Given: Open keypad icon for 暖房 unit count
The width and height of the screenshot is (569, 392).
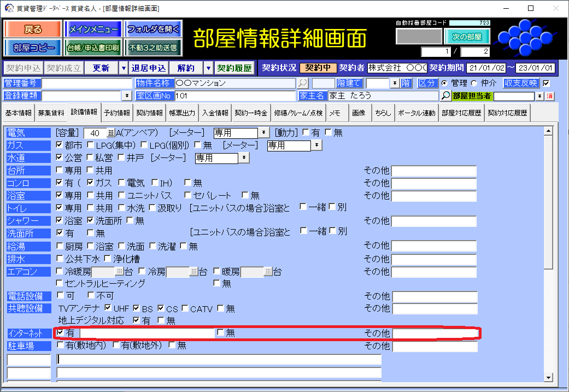Looking at the screenshot, I should click(268, 272).
